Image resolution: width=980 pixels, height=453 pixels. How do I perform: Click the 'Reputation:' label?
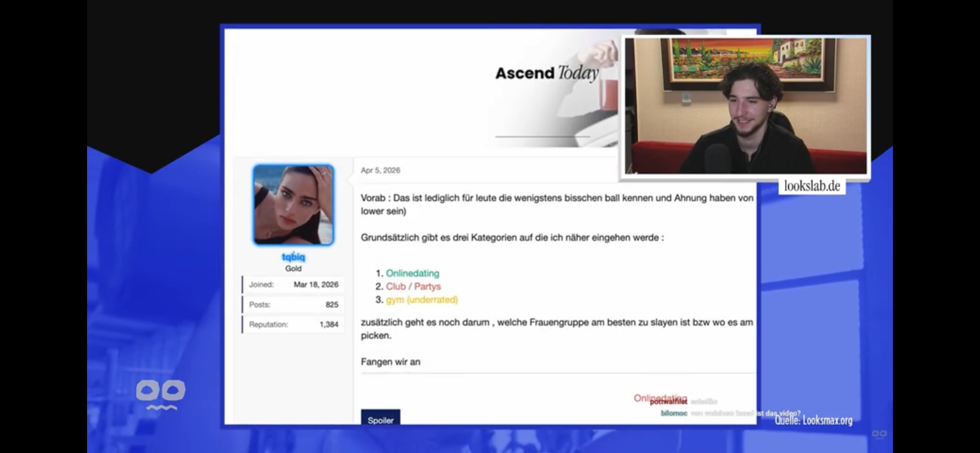269,324
